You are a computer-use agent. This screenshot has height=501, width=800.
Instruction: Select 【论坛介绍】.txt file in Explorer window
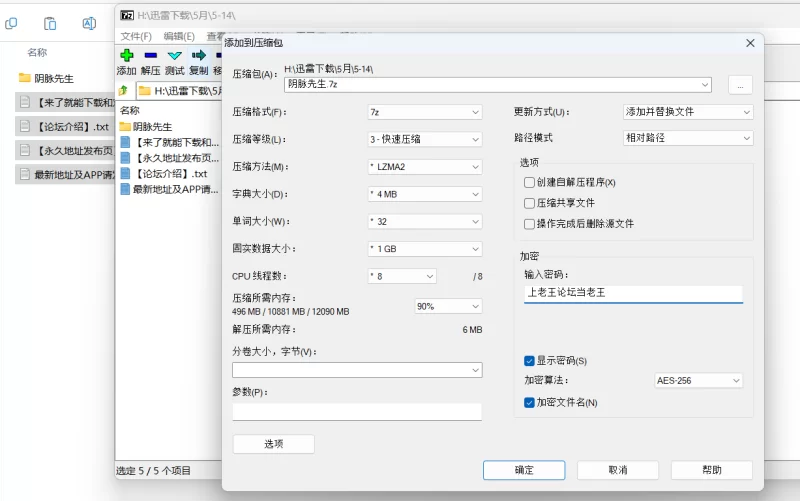[64, 127]
